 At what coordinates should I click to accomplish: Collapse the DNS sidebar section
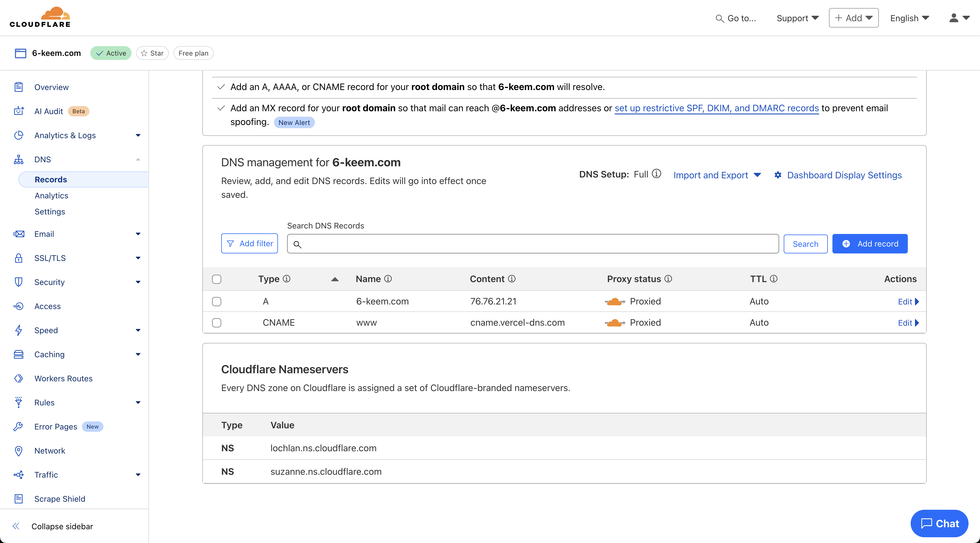pos(138,159)
